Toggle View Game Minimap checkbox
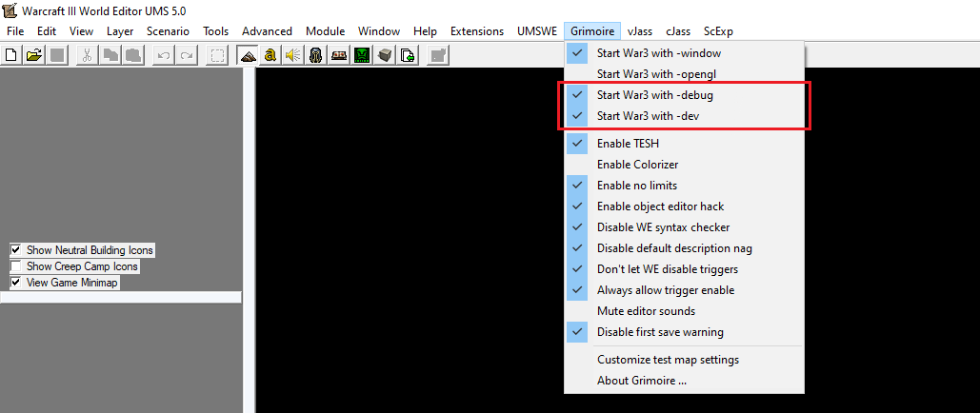Image resolution: width=980 pixels, height=413 pixels. (x=15, y=283)
